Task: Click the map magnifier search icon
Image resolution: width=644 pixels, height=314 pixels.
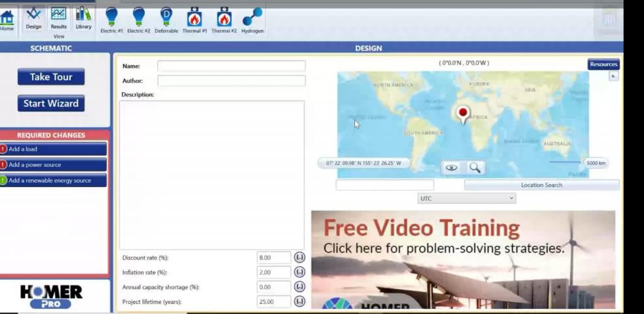Action: 475,168
